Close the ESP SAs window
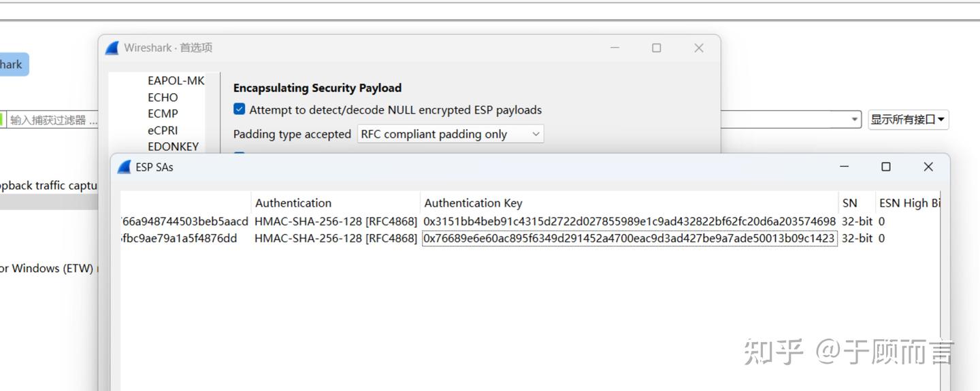 (928, 167)
